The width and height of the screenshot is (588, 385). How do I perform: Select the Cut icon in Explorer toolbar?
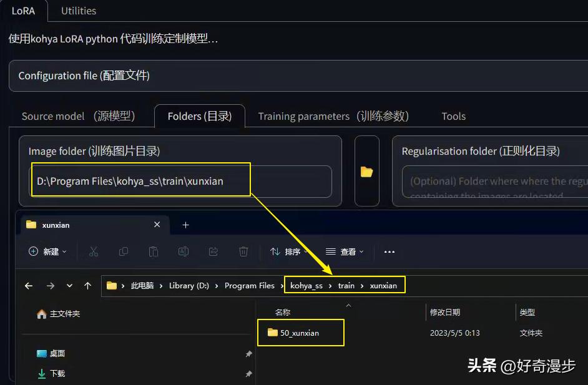click(95, 251)
